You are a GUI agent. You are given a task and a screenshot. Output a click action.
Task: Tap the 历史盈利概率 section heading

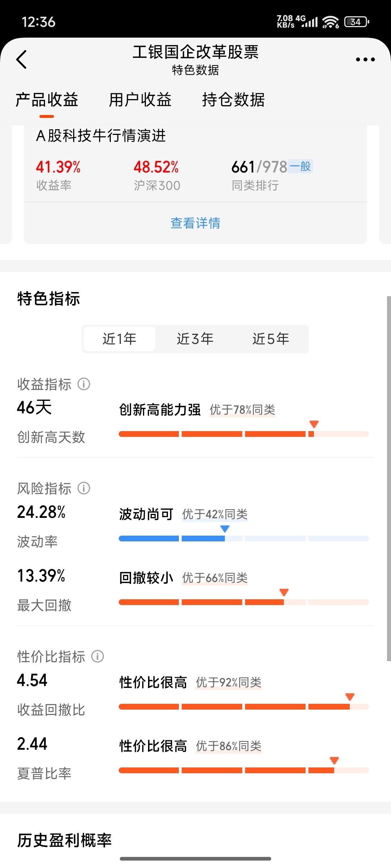pos(64,840)
